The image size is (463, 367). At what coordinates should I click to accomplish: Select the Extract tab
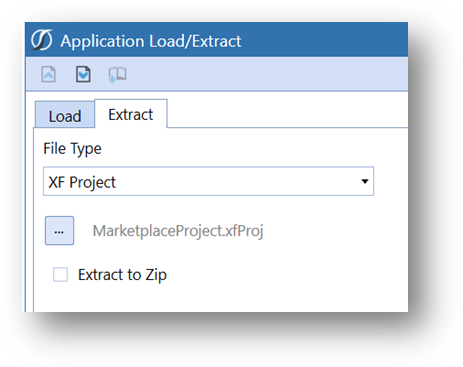[x=131, y=114]
